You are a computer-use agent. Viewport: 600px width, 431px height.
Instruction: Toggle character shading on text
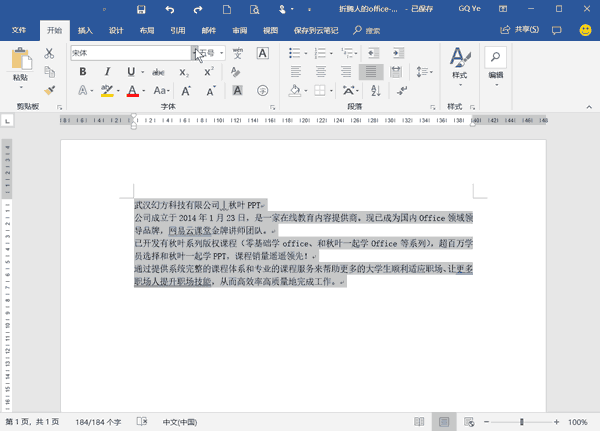click(x=237, y=91)
